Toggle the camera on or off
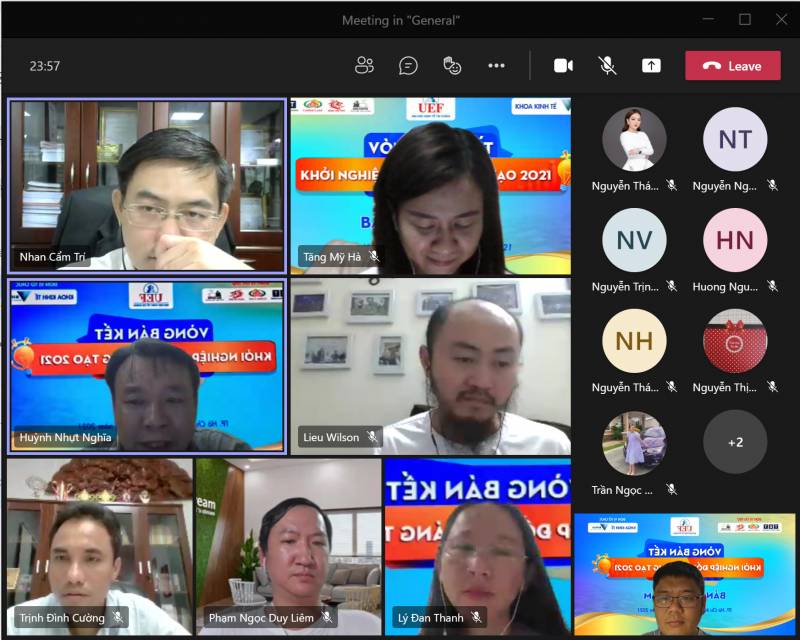 pos(563,66)
